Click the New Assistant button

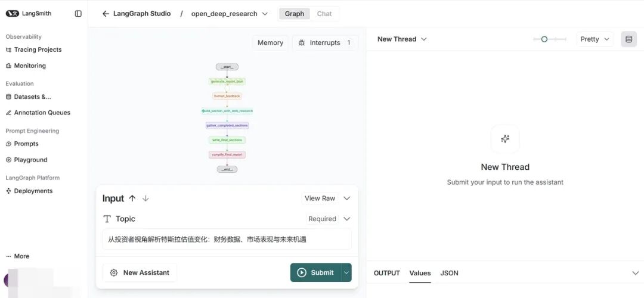(140, 272)
